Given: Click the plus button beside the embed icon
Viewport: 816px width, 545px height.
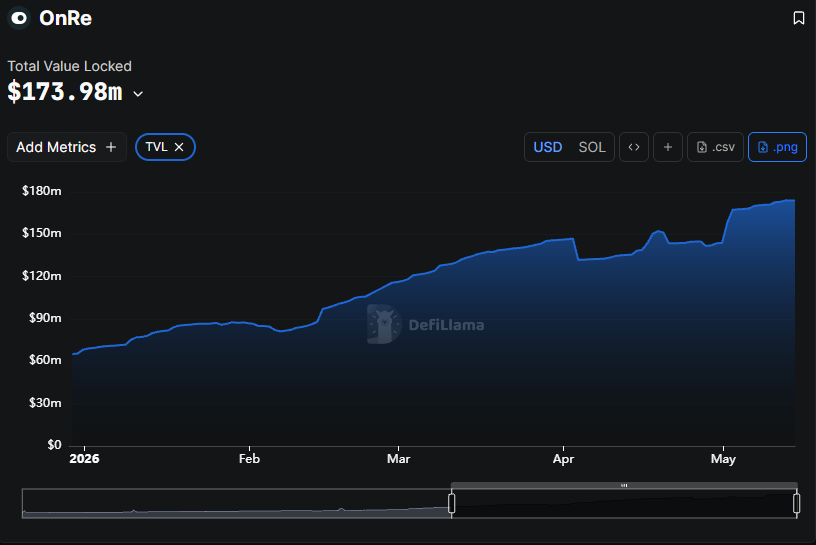Looking at the screenshot, I should coord(668,147).
